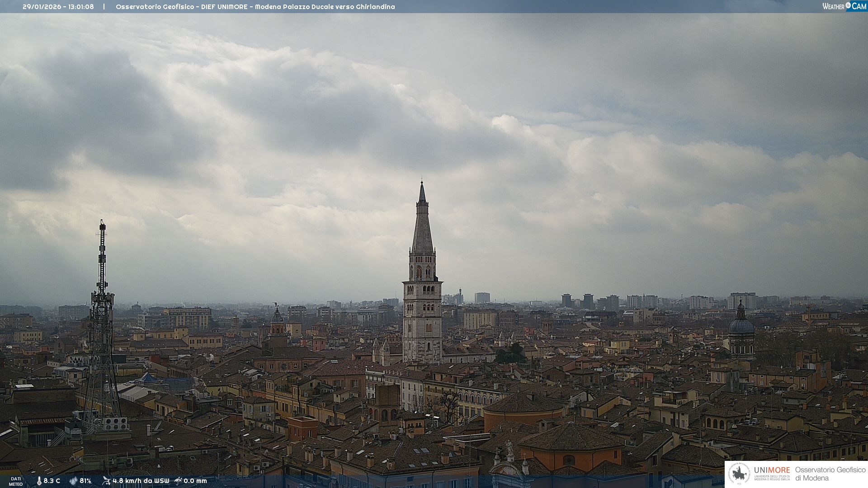The width and height of the screenshot is (868, 488).
Task: Click the 8.3 C temperature reading
Action: (x=52, y=481)
